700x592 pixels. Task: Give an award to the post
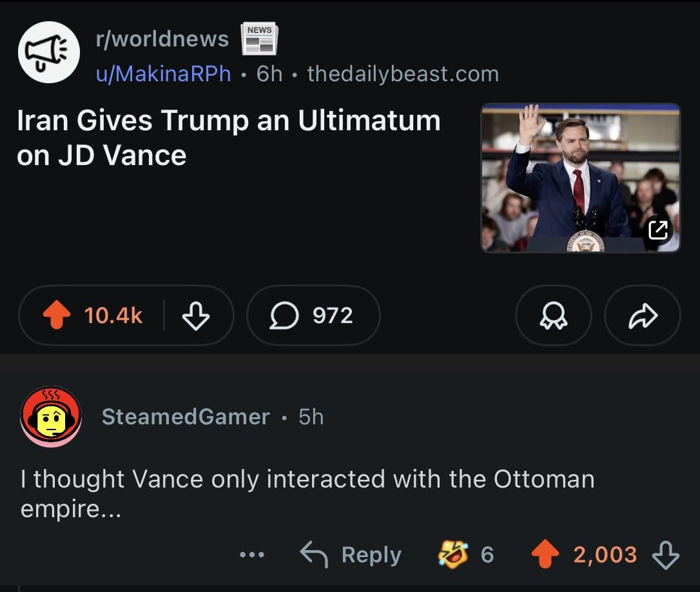553,315
